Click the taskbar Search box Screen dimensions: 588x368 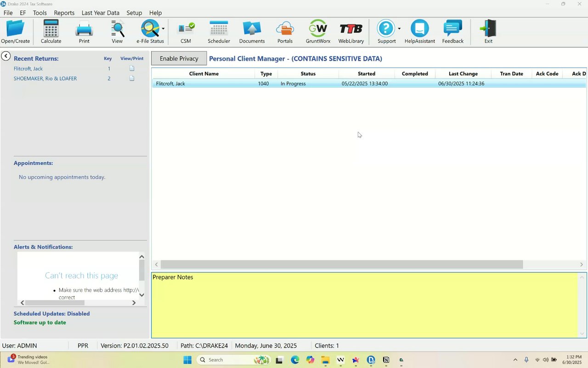coord(234,360)
